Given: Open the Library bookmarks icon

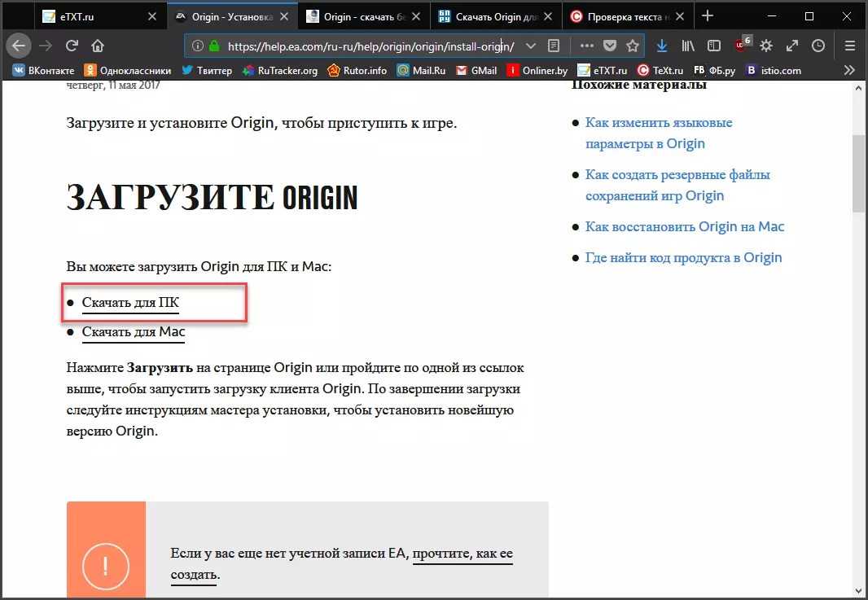Looking at the screenshot, I should (x=688, y=46).
